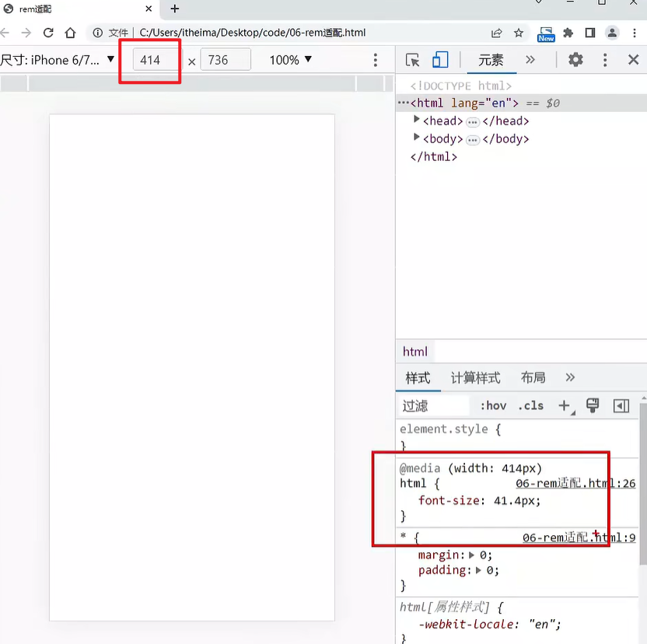Viewport: 647px width, 644px height.
Task: Click the browser reload button
Action: pyautogui.click(x=48, y=33)
